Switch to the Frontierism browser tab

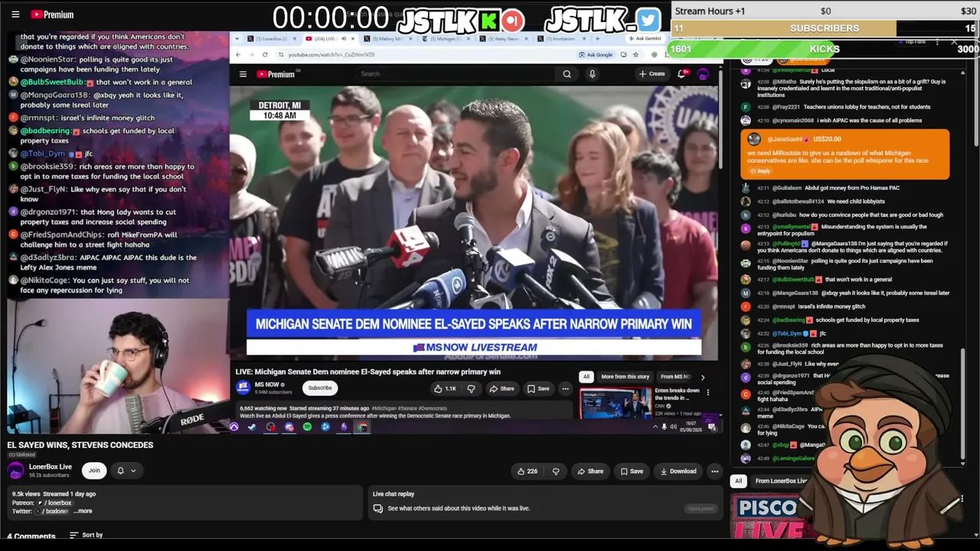click(563, 38)
